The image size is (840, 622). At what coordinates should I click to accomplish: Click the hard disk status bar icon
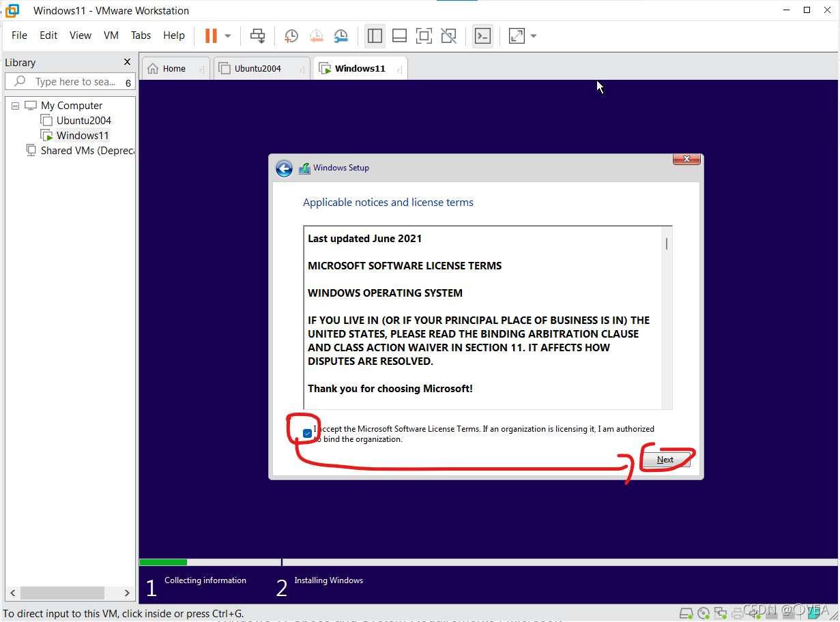pos(687,612)
